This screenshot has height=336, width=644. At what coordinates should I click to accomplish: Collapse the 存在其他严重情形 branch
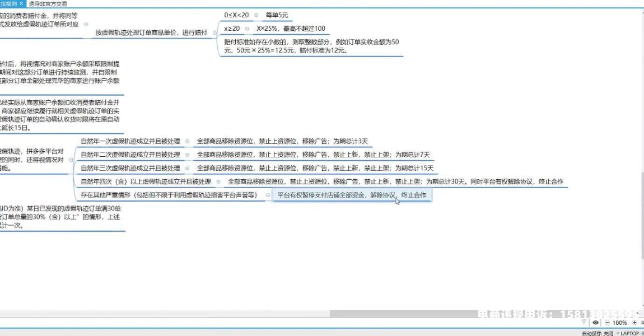267,195
